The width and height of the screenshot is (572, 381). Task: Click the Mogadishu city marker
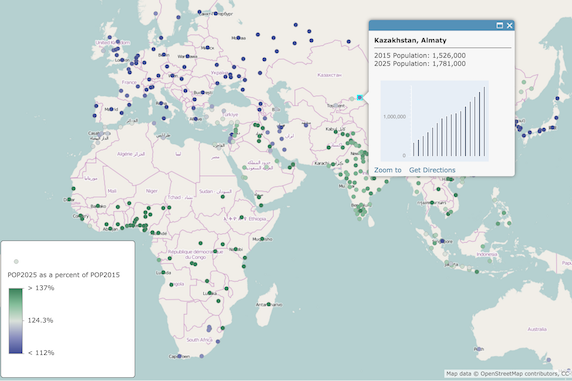(262, 239)
